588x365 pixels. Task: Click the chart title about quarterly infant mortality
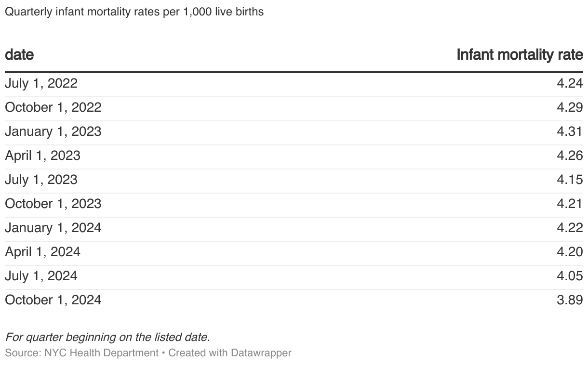point(134,12)
